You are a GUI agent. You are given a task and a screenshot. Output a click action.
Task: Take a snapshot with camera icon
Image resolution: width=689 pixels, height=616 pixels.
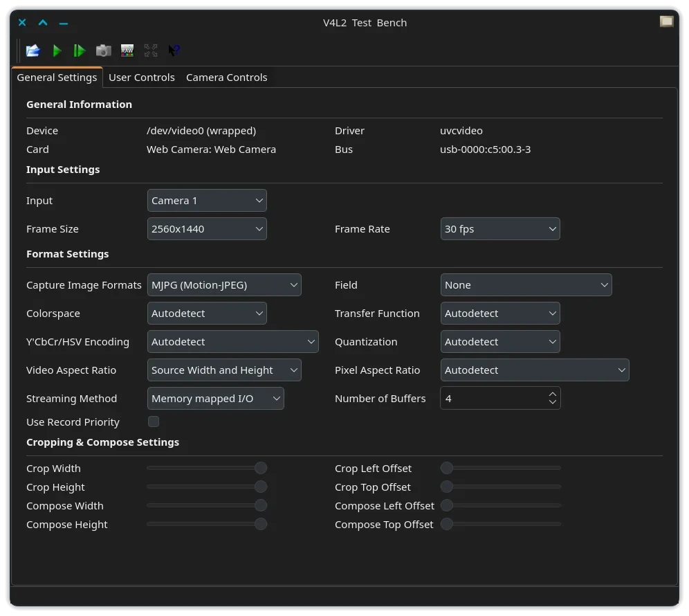tap(103, 51)
